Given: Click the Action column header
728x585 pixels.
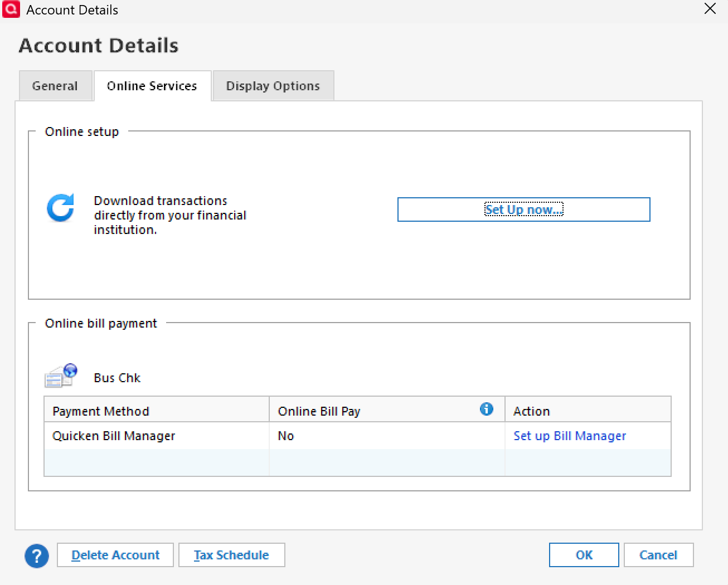Looking at the screenshot, I should click(531, 411).
